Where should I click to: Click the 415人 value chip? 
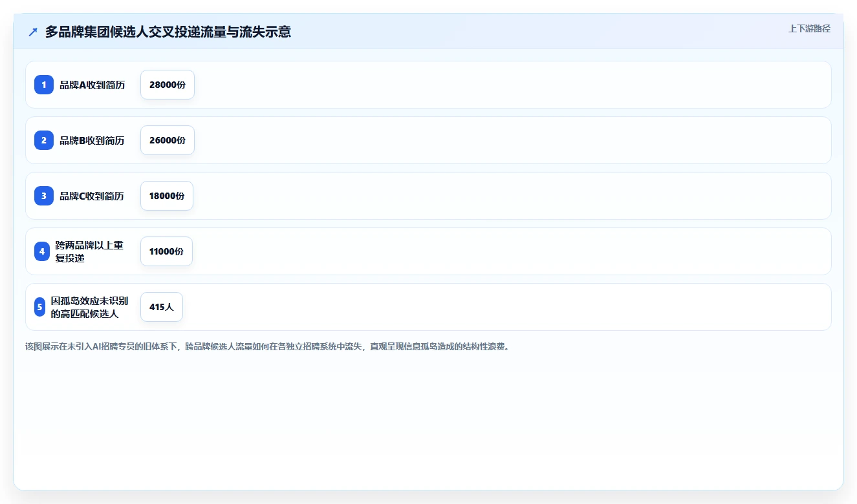point(162,307)
